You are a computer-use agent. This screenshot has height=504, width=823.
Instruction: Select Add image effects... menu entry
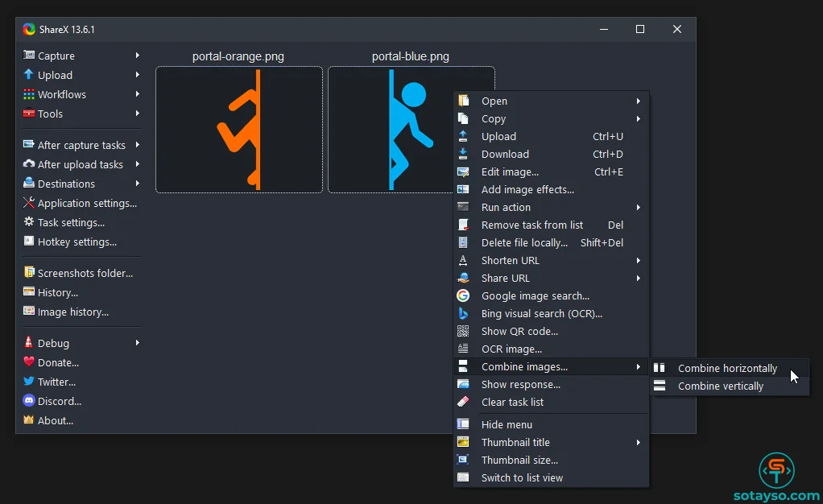pos(551,189)
